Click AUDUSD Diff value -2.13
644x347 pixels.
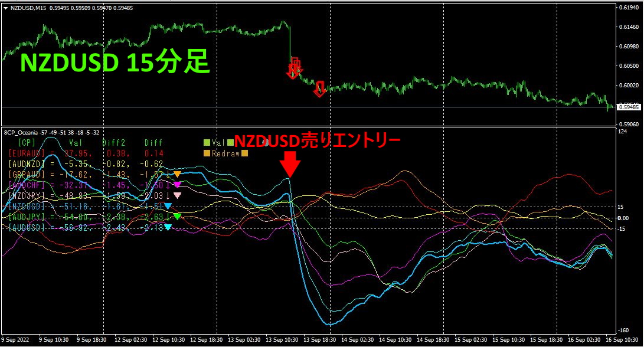tap(152, 228)
